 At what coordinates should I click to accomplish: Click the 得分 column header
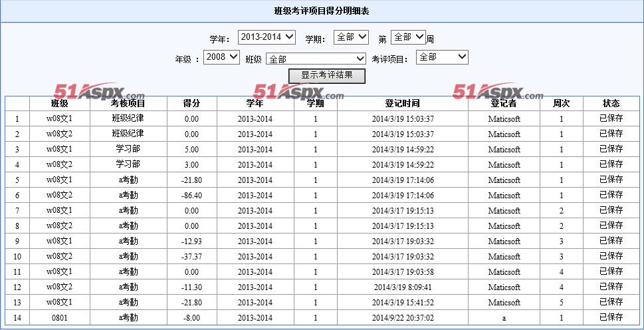[x=192, y=104]
